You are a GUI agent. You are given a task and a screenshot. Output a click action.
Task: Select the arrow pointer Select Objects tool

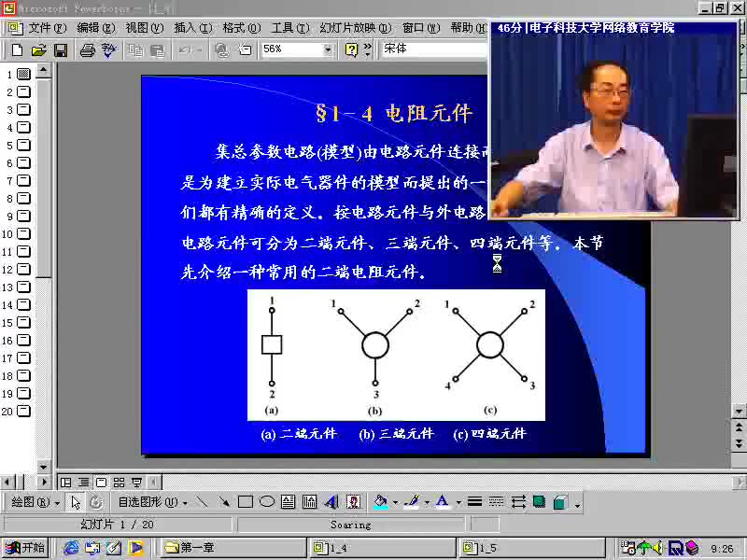click(x=76, y=502)
